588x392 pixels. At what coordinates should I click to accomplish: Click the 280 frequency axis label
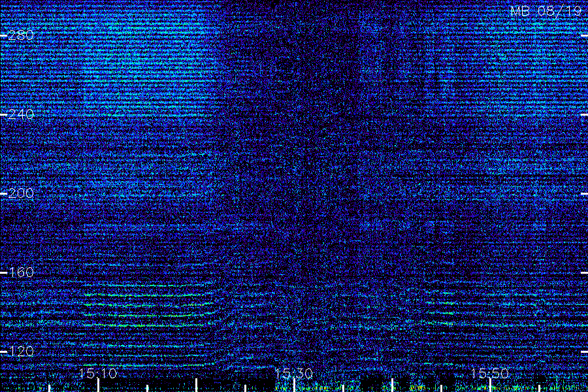(x=21, y=35)
